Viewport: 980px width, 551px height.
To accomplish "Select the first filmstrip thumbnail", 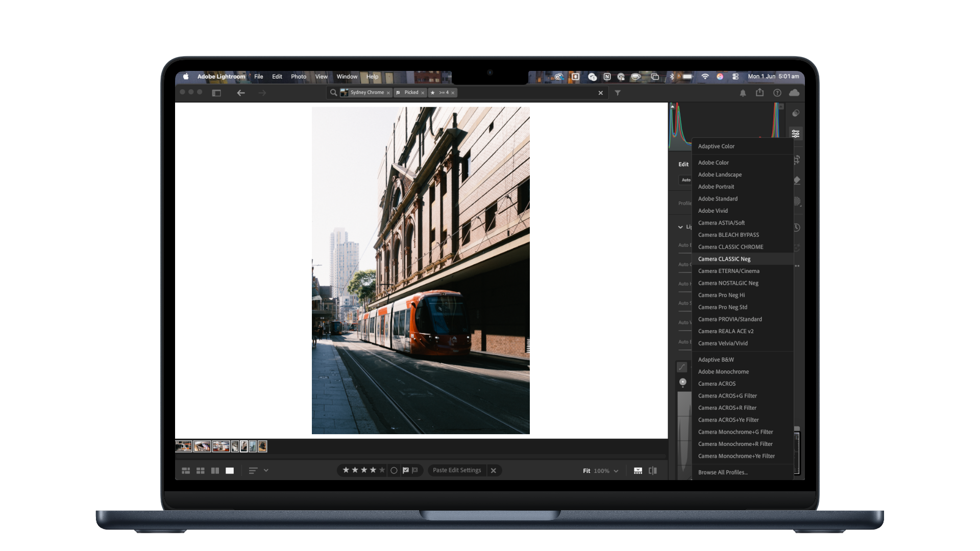I will point(184,446).
